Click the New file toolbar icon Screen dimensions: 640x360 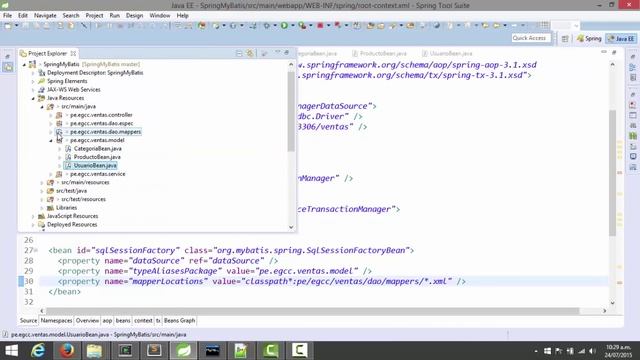(8, 26)
